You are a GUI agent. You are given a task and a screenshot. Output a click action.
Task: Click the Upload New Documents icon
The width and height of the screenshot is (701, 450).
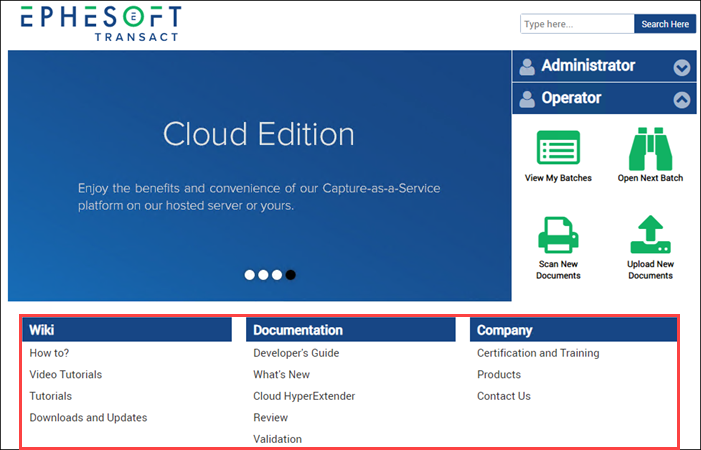point(650,235)
